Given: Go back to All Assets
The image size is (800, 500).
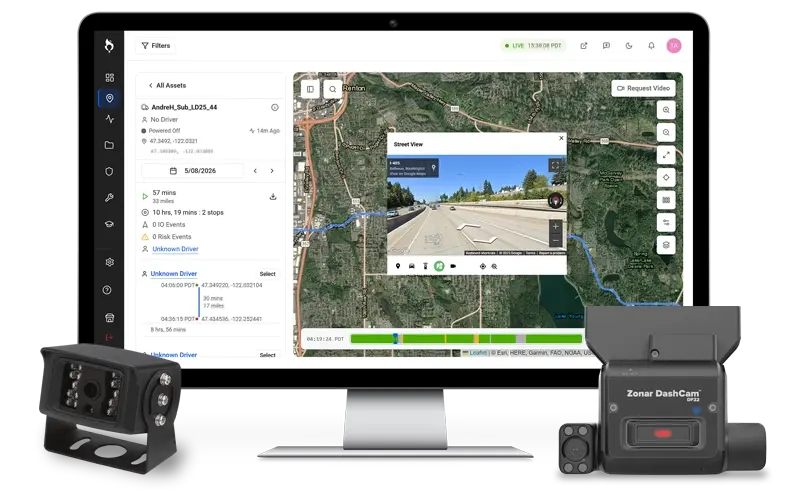Looking at the screenshot, I should (x=167, y=85).
